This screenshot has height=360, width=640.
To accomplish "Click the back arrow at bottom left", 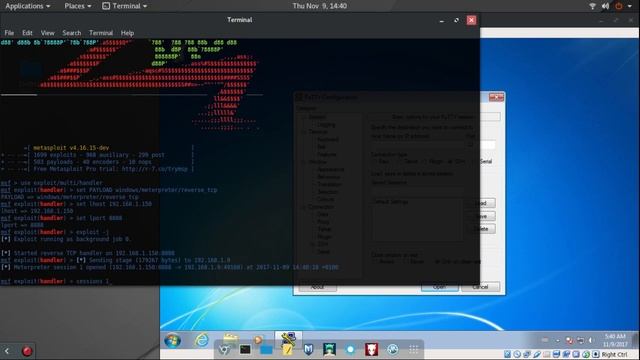I will 7,351.
